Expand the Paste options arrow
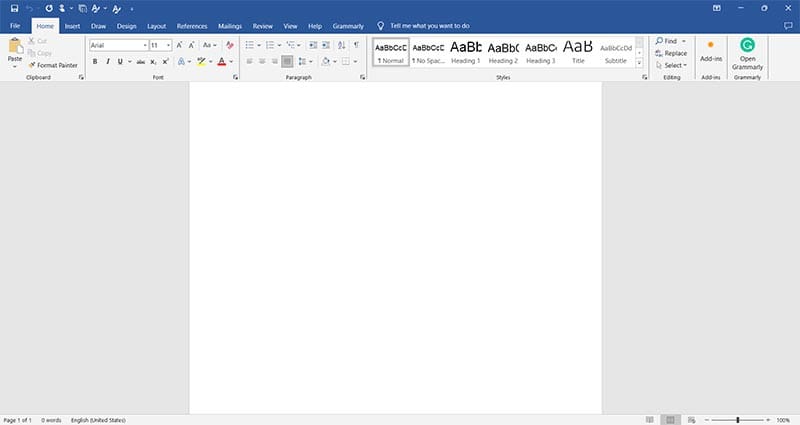Viewport: 800px width, 425px height. point(15,67)
